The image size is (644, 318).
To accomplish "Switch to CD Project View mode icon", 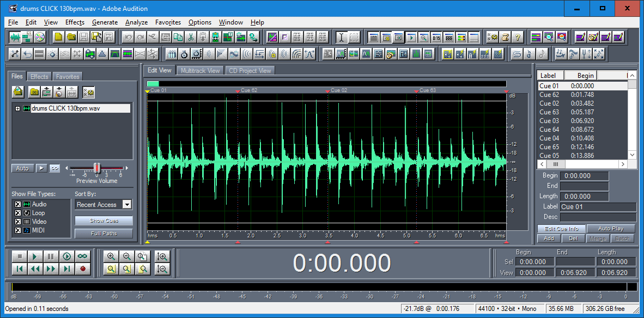I will coord(40,38).
